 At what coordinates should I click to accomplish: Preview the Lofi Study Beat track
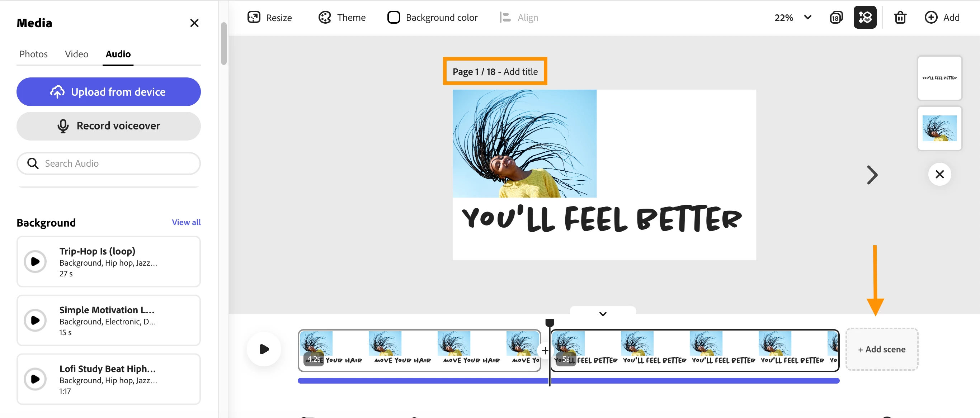pos(35,379)
